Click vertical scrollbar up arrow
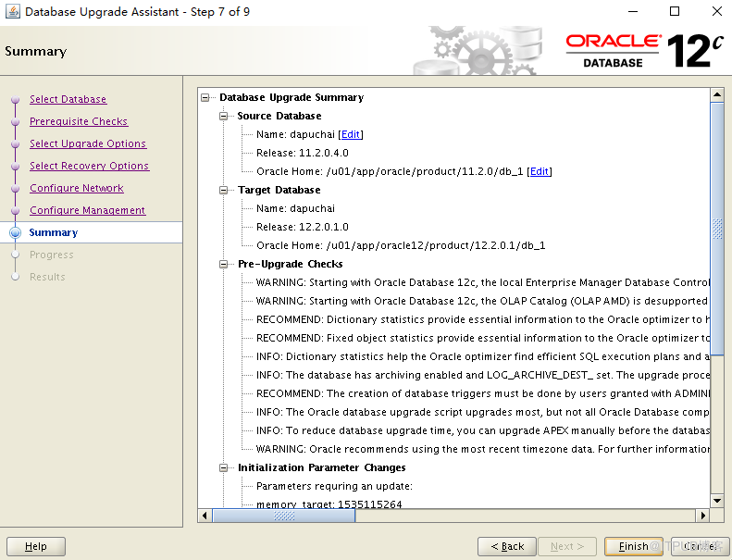Viewport: 732px width, 560px height. point(717,94)
